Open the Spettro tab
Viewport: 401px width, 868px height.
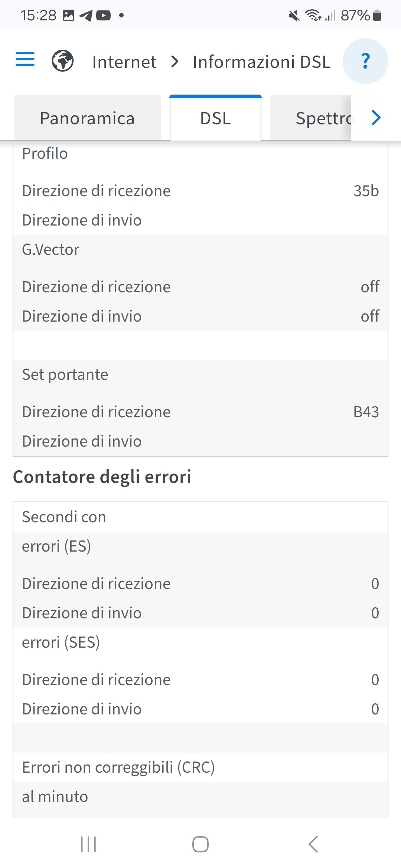(323, 119)
